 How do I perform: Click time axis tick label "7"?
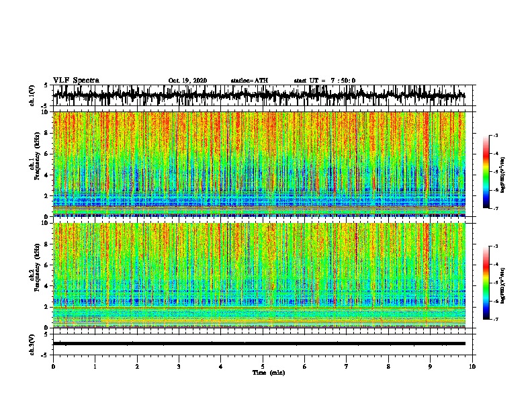[x=347, y=367]
